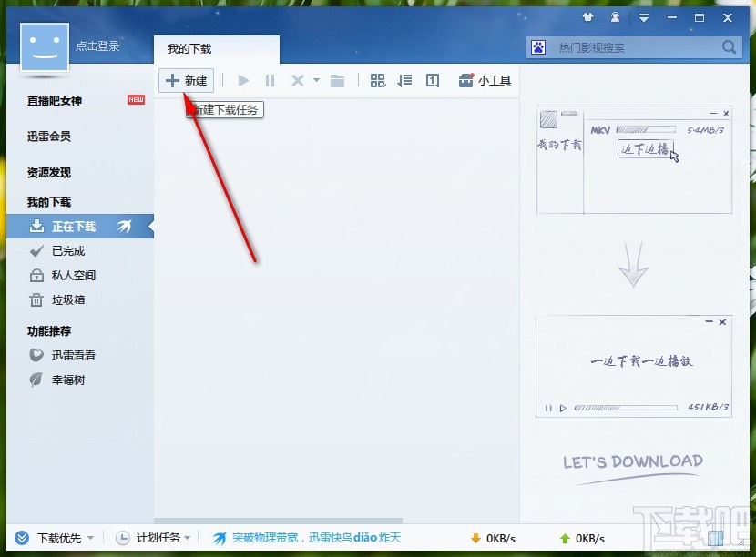Click the Baidu paw search engine icon
The width and height of the screenshot is (756, 557).
(538, 47)
